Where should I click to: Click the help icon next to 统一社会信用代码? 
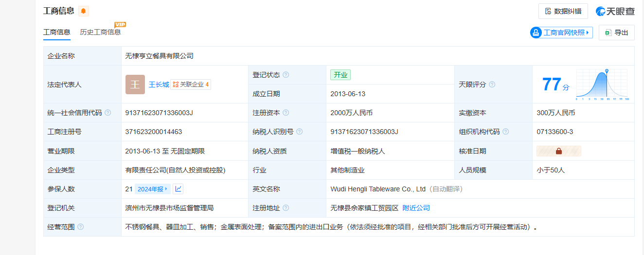click(108, 113)
